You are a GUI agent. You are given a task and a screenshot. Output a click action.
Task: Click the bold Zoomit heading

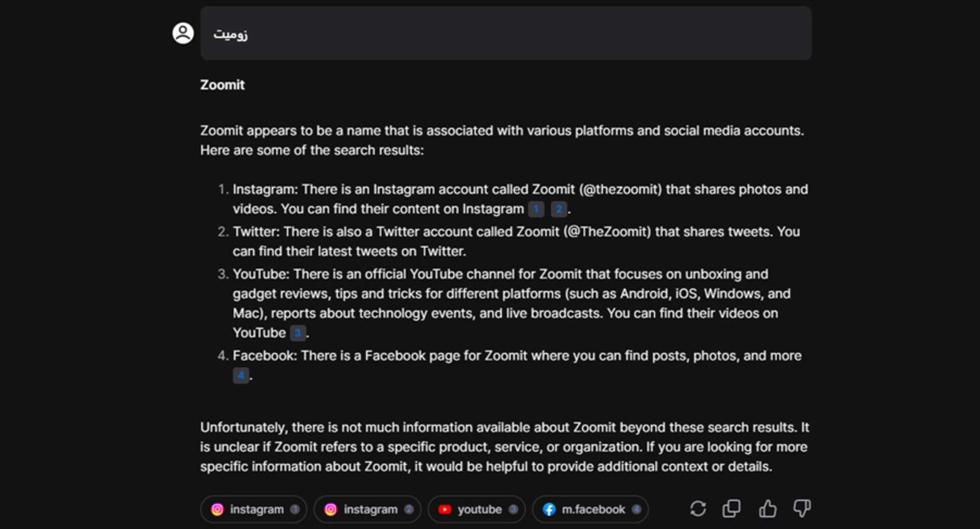click(x=222, y=85)
